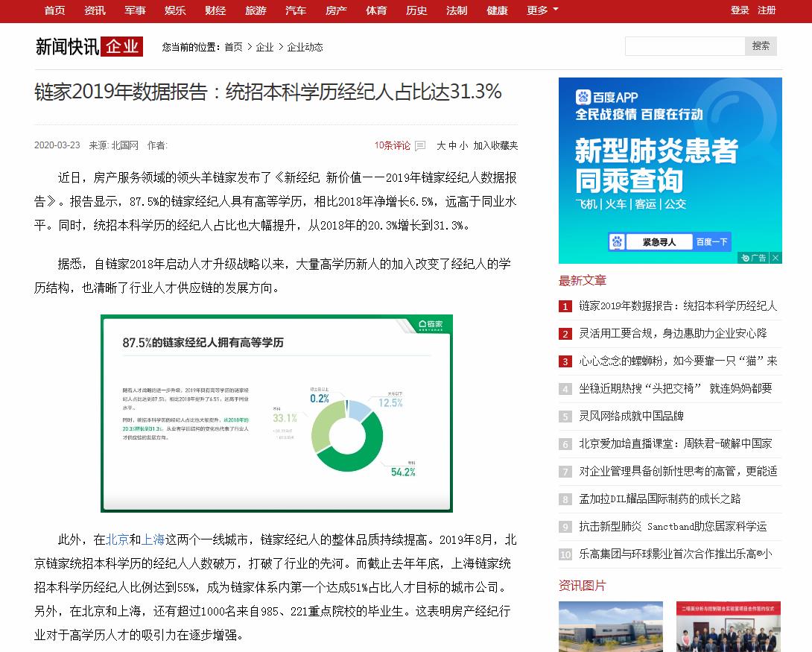Open the 财经 navigation tab
Image resolution: width=812 pixels, height=652 pixels.
tap(215, 10)
